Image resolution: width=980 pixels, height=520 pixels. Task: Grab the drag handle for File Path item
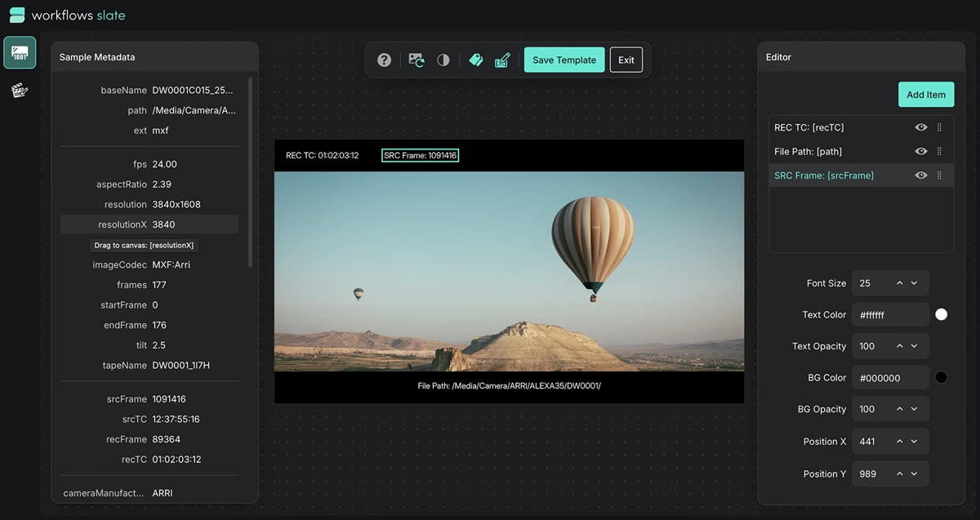[x=939, y=151]
